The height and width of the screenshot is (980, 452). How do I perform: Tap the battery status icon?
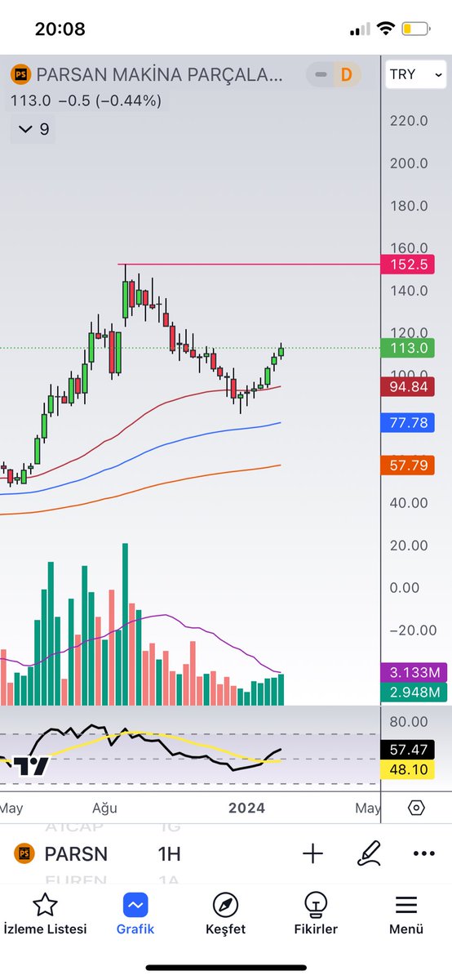click(x=415, y=29)
